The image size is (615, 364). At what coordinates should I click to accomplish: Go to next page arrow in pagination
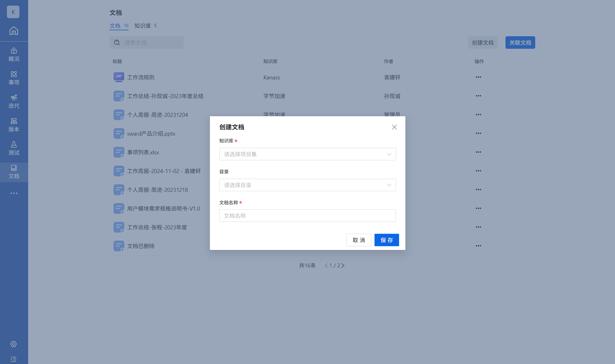tap(343, 265)
